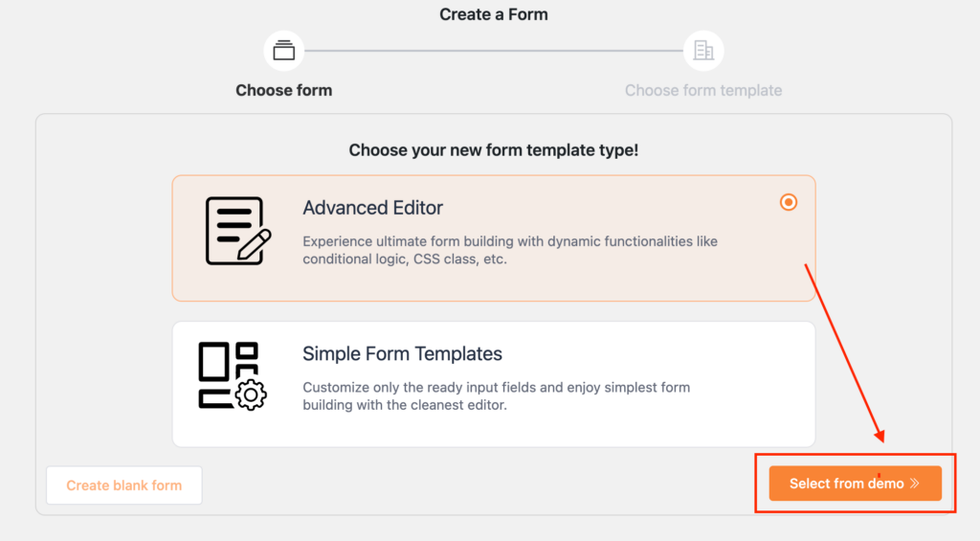Screen dimensions: 980x541
Task: Click the progress line between steps
Action: (494, 51)
